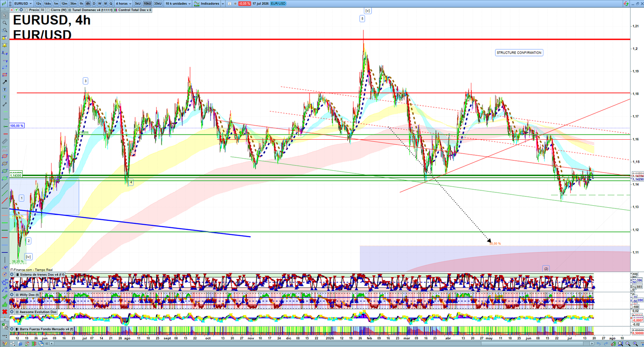Click the green-cross add indicator button

17,10
